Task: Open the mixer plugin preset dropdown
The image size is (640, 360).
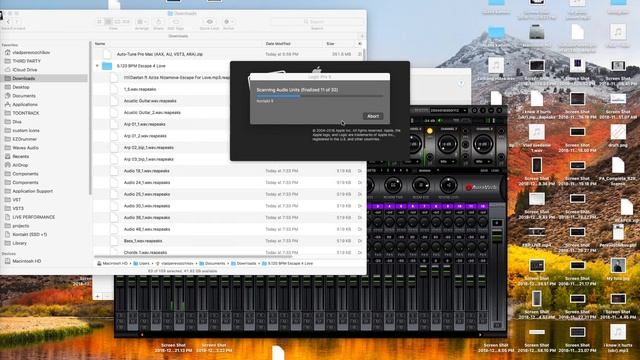Action: pyautogui.click(x=448, y=111)
